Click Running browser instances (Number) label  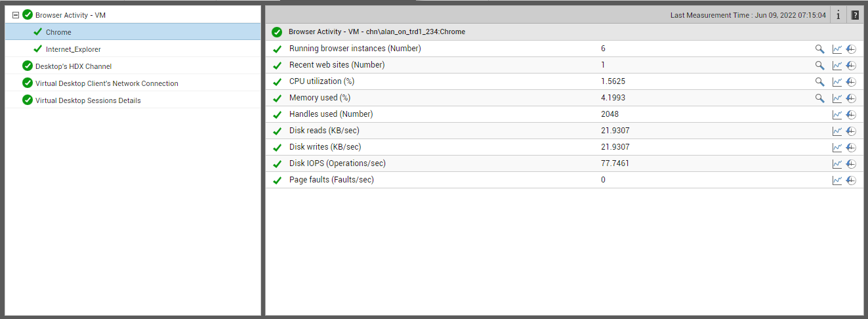[x=355, y=49]
